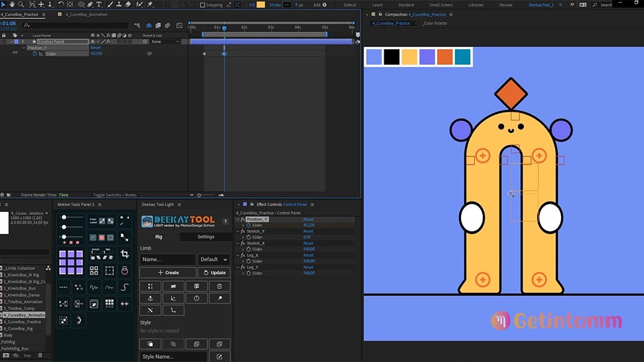Select the Pen tool in the toolbar
This screenshot has width=644, height=362.
coord(90,4)
